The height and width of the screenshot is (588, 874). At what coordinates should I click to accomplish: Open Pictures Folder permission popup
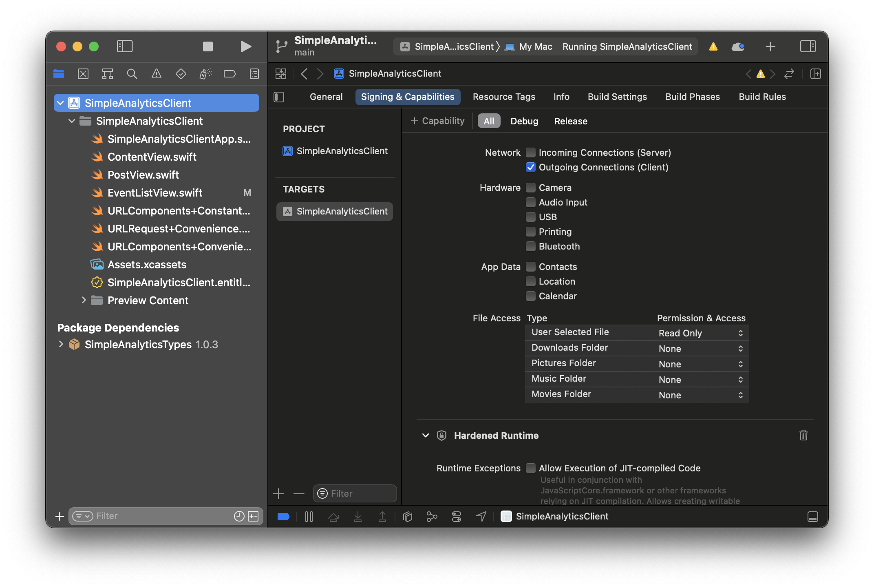pos(701,364)
